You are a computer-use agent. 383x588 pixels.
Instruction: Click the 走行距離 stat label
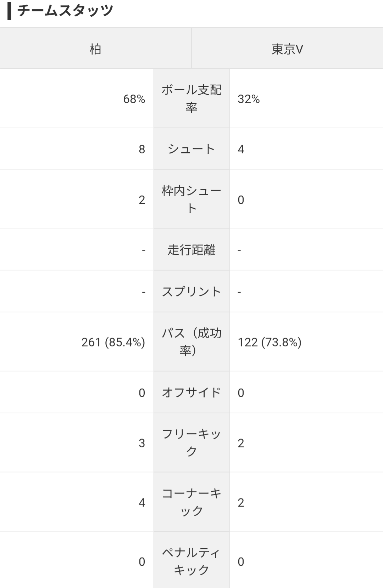[191, 250]
